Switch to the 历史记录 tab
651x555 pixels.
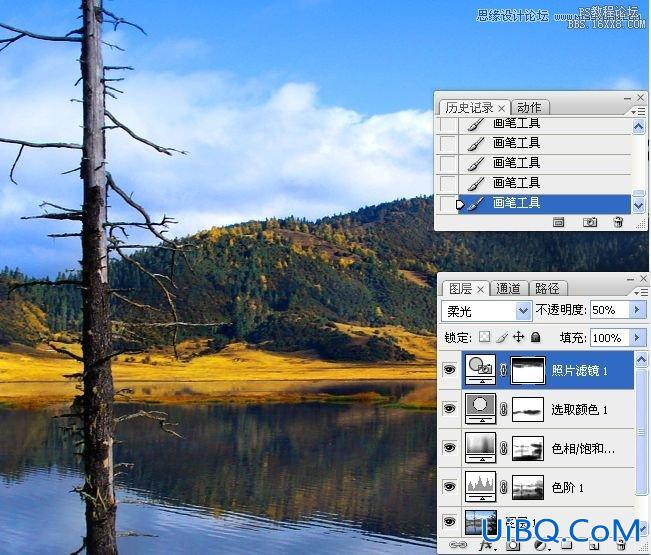tap(469, 108)
